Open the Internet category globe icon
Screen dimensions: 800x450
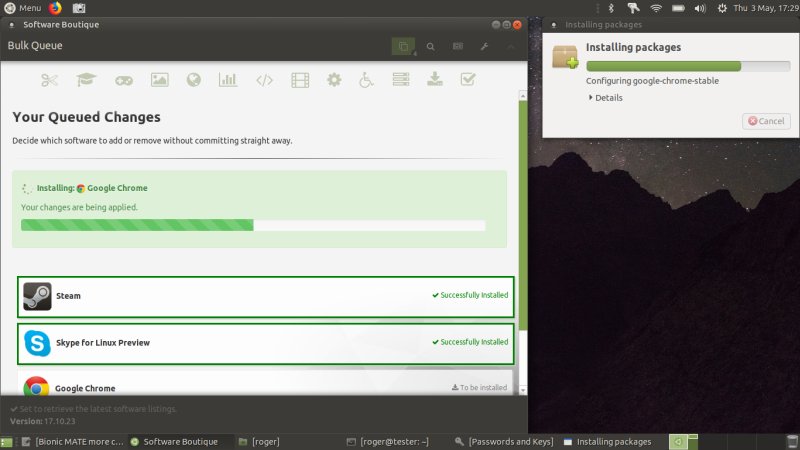click(x=194, y=80)
